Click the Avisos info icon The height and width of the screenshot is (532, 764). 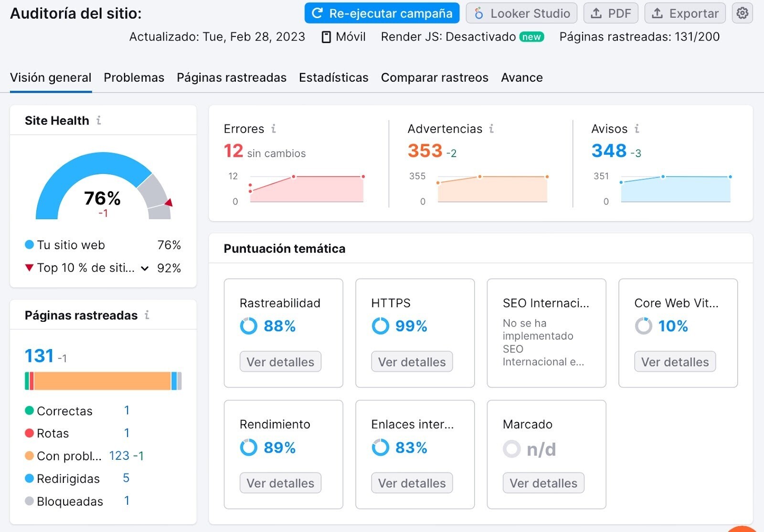[636, 128]
